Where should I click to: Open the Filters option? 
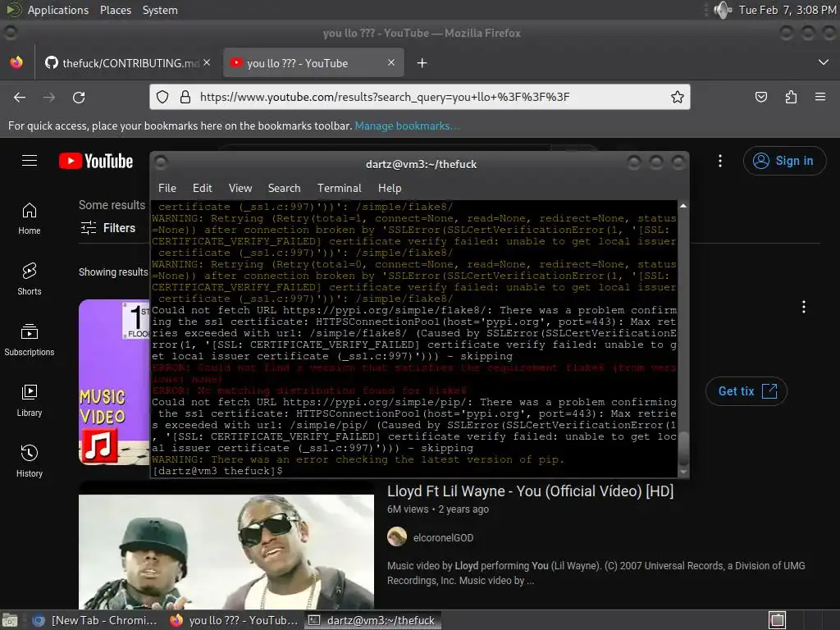(x=108, y=228)
